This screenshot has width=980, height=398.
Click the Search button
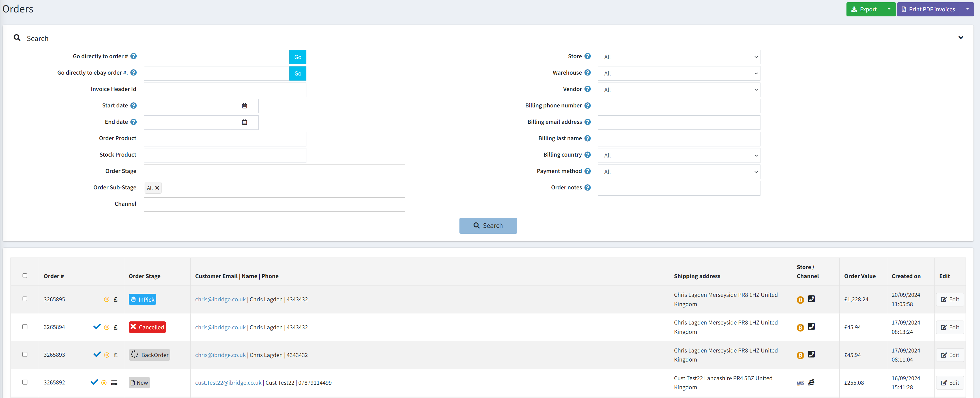click(x=488, y=225)
